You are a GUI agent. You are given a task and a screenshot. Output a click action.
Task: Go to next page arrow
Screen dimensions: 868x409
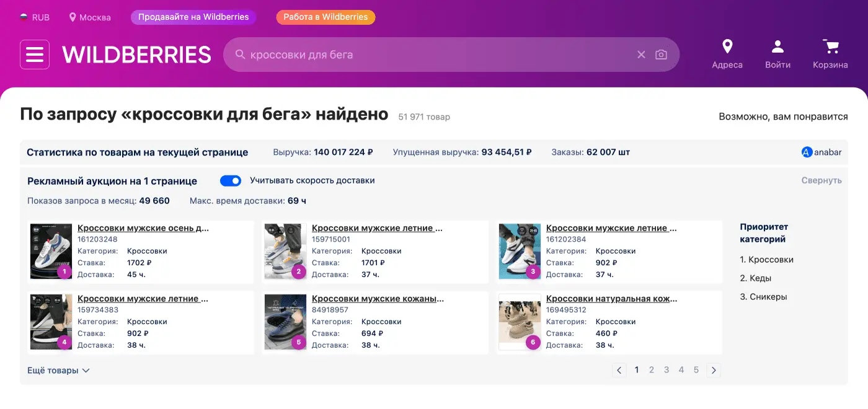click(x=714, y=371)
